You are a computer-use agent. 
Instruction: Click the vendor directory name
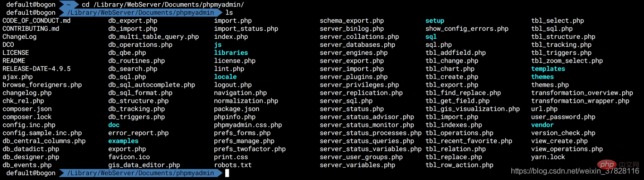click(542, 125)
